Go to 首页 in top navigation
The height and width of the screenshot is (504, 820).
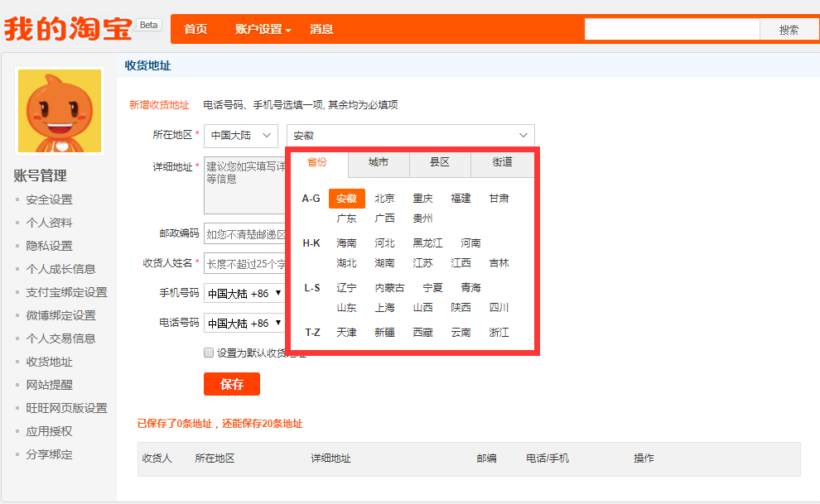click(x=195, y=29)
